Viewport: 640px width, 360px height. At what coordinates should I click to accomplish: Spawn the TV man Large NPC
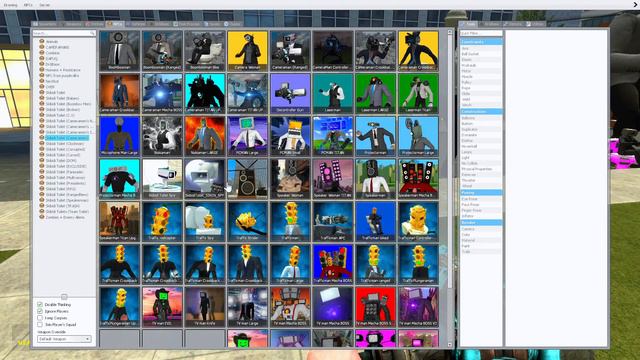point(248,307)
